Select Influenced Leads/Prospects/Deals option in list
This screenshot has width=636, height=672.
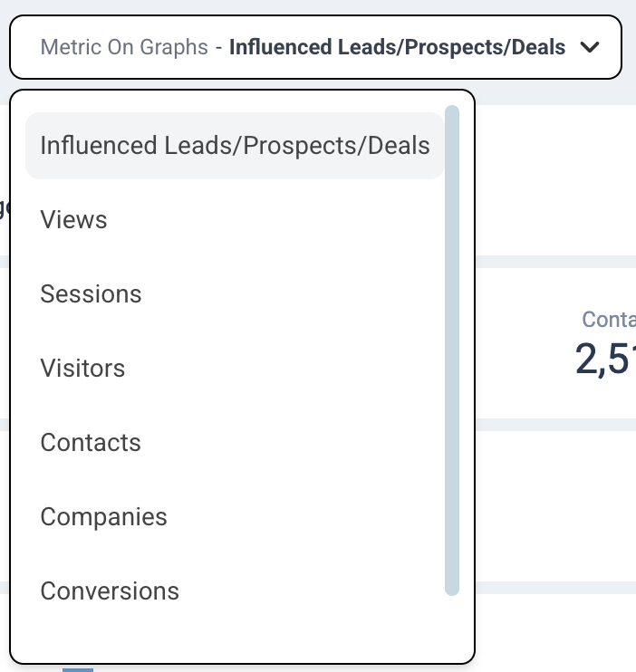[x=235, y=146]
